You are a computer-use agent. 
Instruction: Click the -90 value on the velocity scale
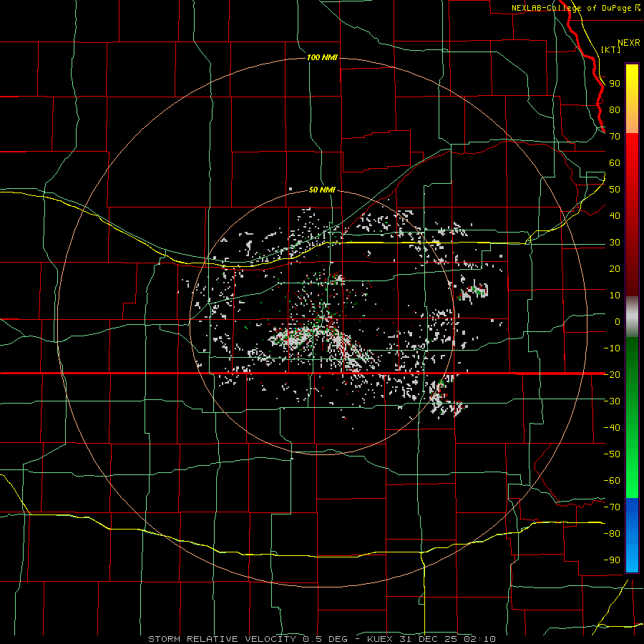612,560
